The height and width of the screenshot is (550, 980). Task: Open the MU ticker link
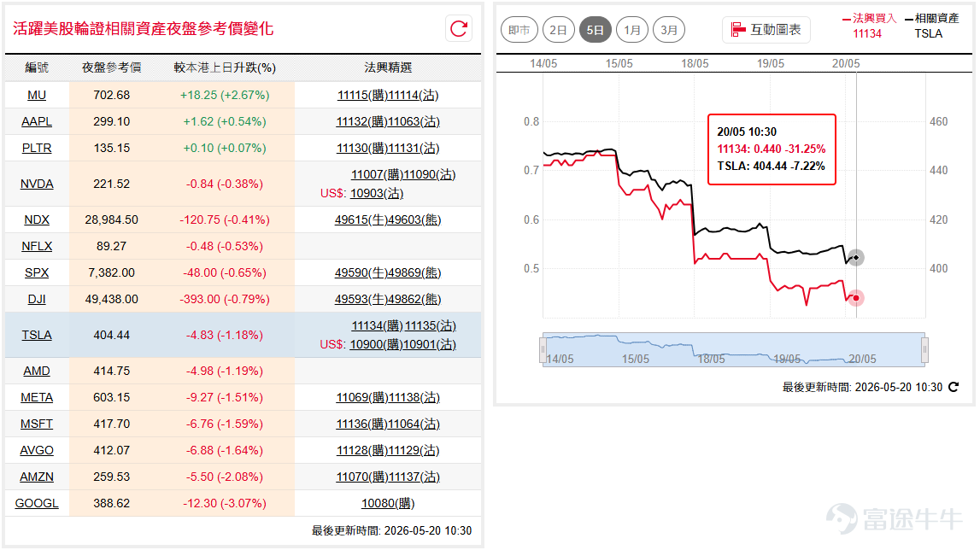tap(37, 95)
